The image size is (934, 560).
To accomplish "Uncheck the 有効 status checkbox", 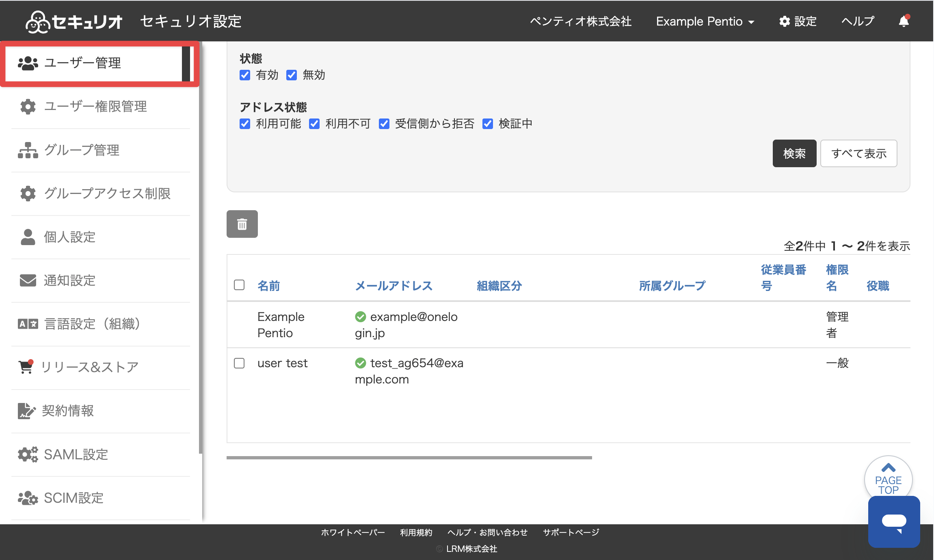I will point(245,75).
